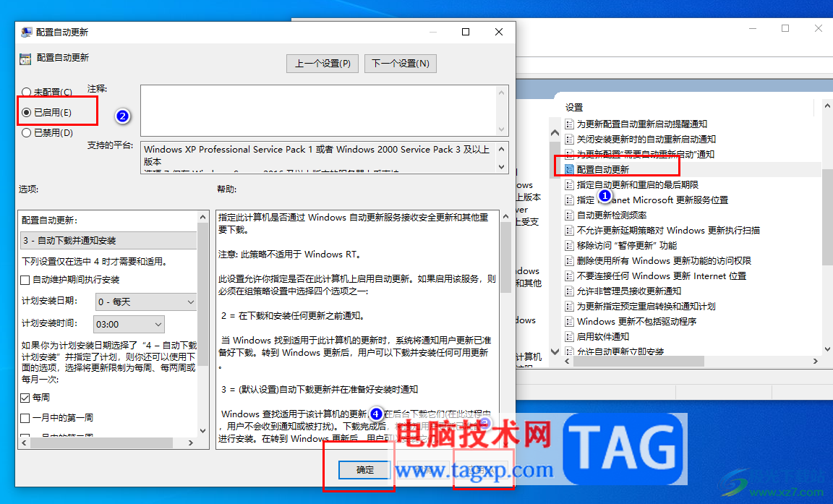833x504 pixels.
Task: Select 指定自动更新和重启的最后期限 policy
Action: click(638, 185)
